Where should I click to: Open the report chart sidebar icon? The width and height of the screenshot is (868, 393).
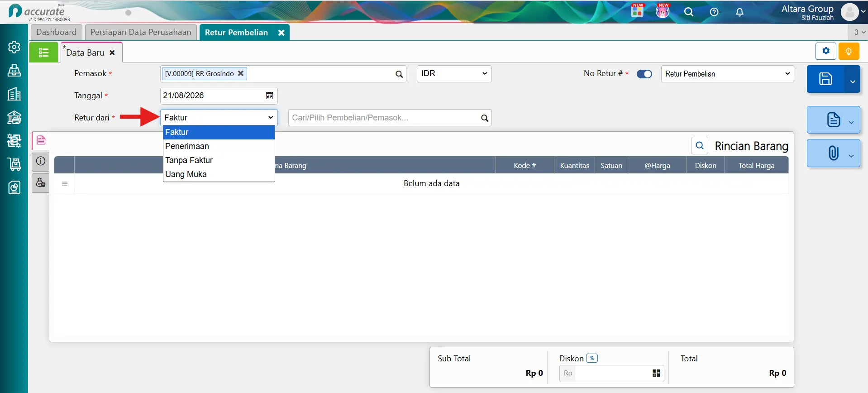[x=14, y=187]
